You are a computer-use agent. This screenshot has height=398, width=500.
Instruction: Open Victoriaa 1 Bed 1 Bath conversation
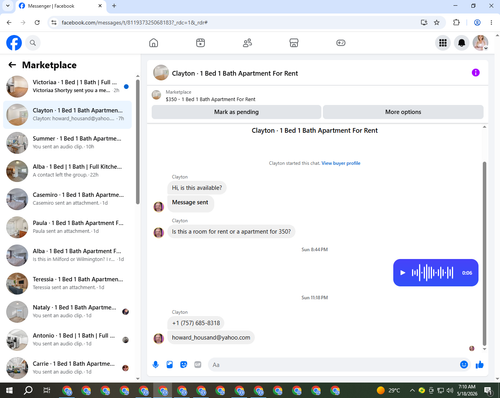[x=67, y=86]
